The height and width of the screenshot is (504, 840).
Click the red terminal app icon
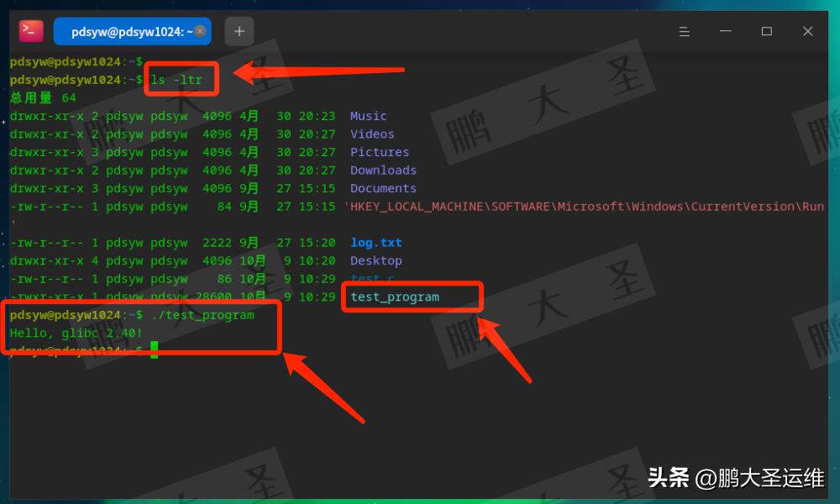[31, 31]
